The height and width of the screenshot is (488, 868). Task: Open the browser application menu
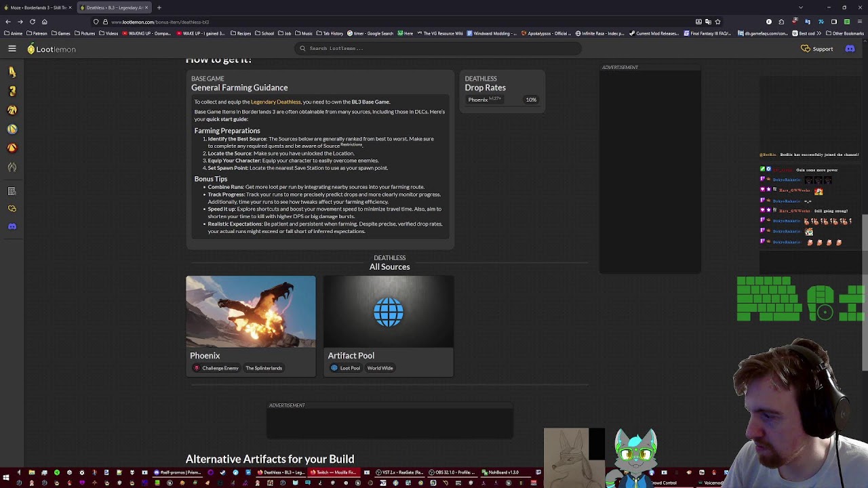click(x=860, y=22)
